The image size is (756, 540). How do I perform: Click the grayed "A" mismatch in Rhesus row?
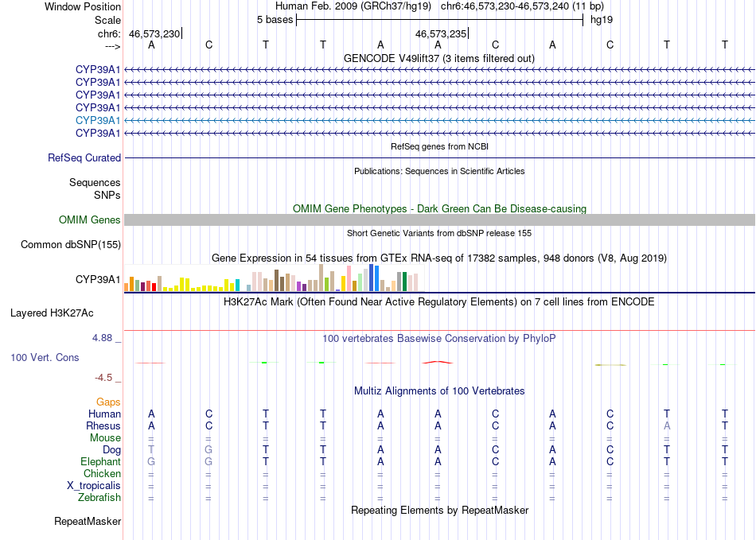tap(667, 425)
